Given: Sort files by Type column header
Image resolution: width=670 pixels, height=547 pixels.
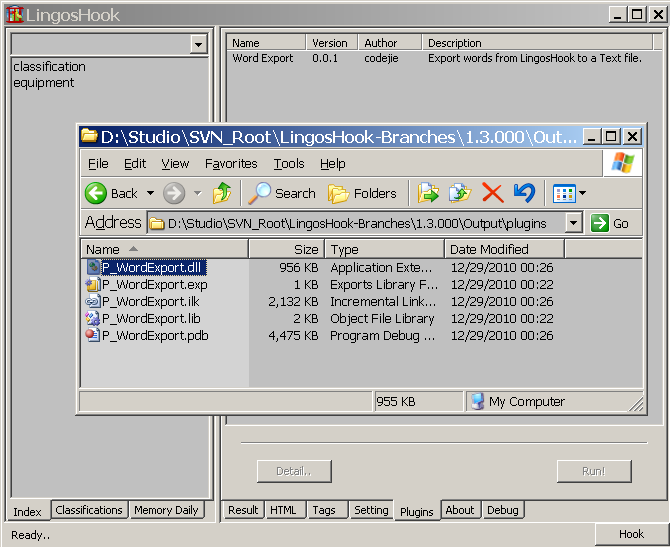Looking at the screenshot, I should pyautogui.click(x=385, y=249).
